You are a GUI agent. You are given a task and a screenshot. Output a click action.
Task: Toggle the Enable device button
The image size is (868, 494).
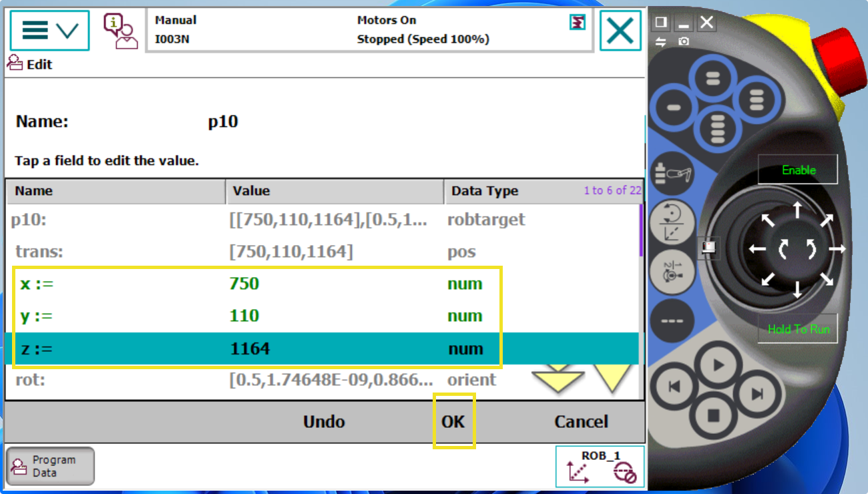coord(798,170)
